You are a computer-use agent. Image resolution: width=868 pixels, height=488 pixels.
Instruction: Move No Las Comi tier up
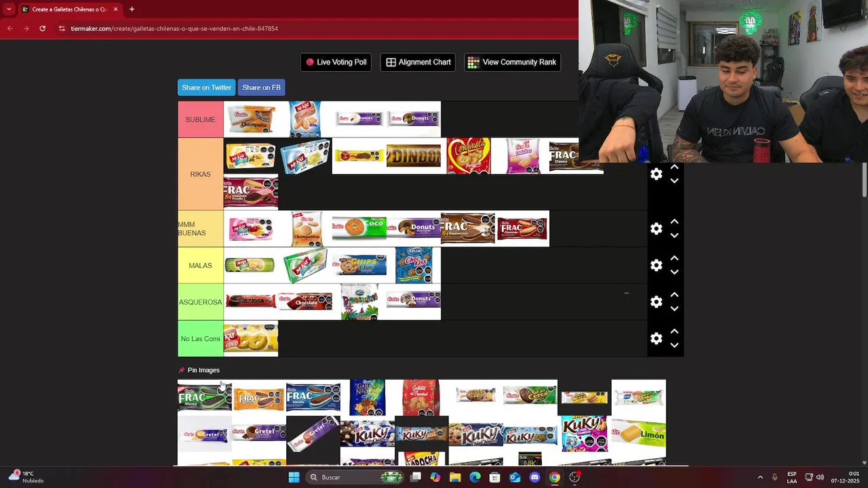coord(674,332)
